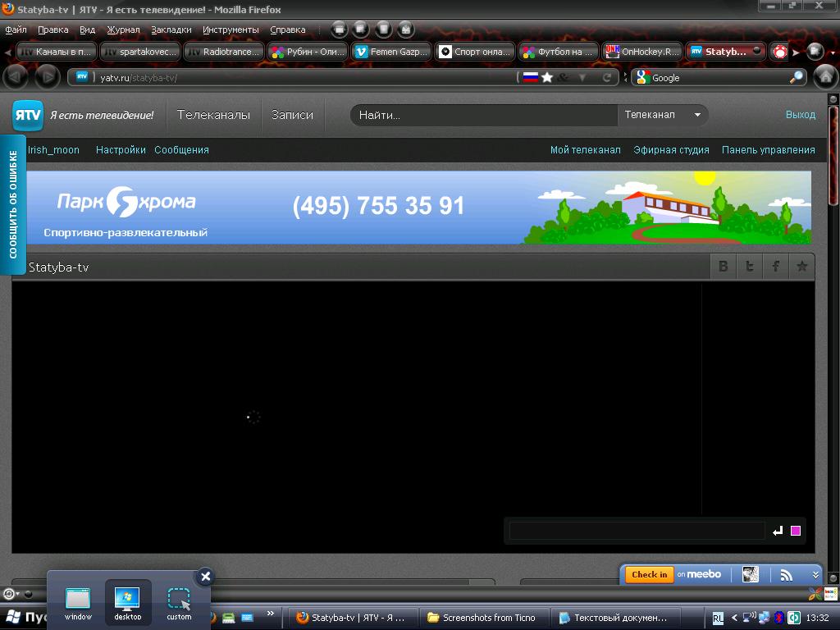Viewport: 840px width, 630px height.
Task: Open the Мой телеканал link
Action: (586, 150)
